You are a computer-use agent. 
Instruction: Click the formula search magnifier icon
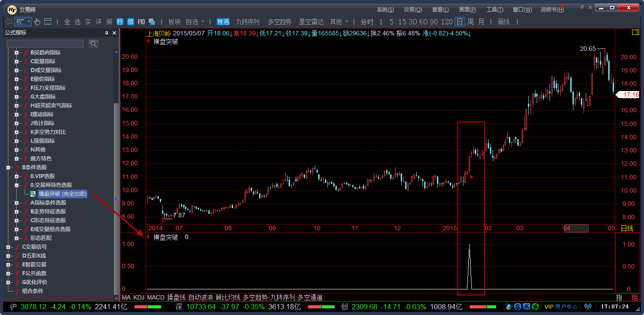pos(94,43)
